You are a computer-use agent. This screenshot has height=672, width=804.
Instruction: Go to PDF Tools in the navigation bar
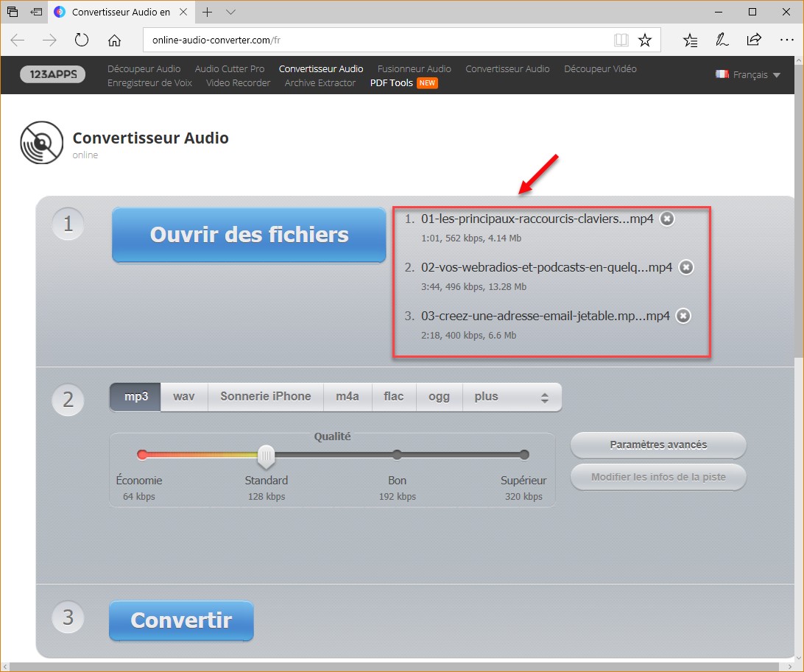pyautogui.click(x=391, y=83)
